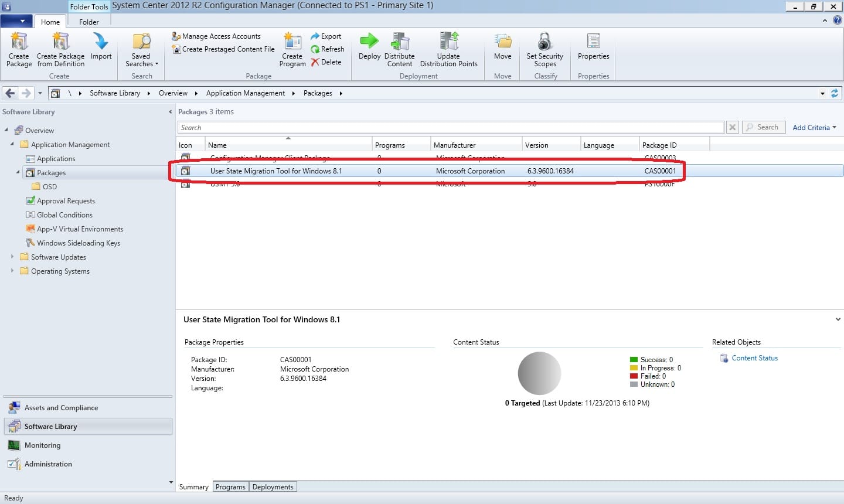The image size is (844, 504).
Task: Open the Content Status related object link
Action: click(754, 357)
